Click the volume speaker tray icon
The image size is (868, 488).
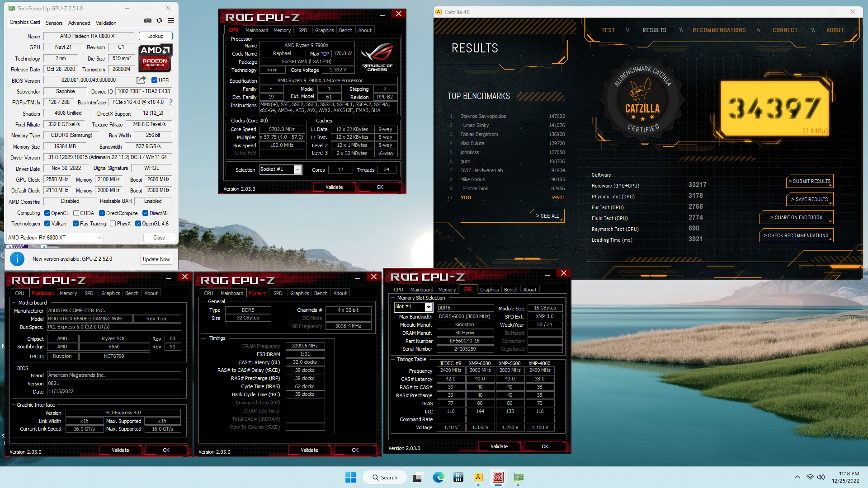tap(821, 477)
